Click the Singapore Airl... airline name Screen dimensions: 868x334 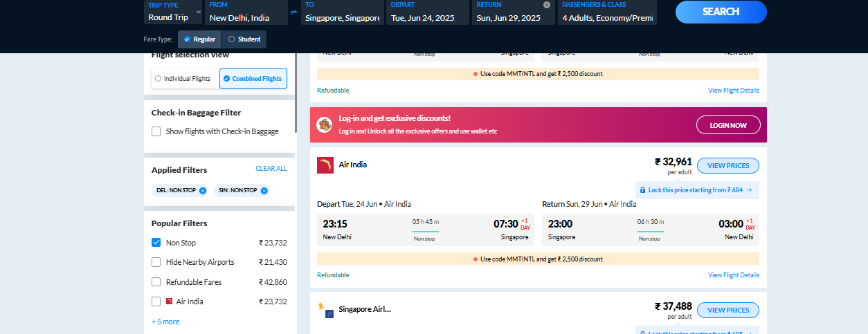[365, 309]
